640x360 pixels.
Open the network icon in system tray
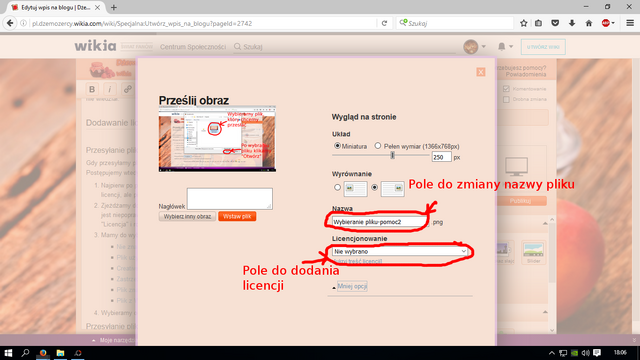pyautogui.click(x=563, y=353)
